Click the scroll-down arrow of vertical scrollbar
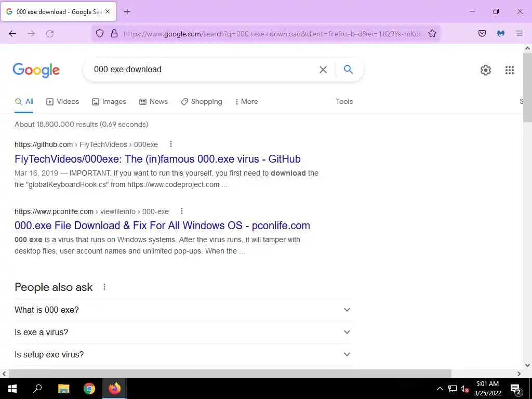Viewport: 532px width, 399px height. [x=527, y=365]
